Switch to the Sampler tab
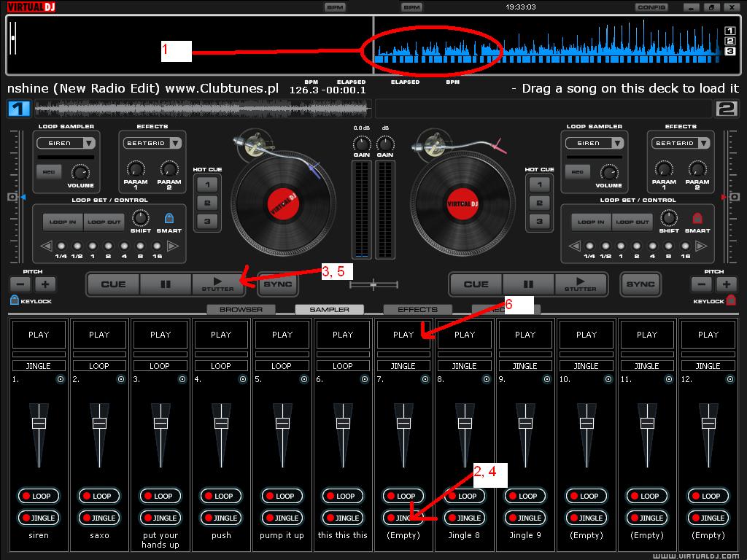 click(x=329, y=309)
